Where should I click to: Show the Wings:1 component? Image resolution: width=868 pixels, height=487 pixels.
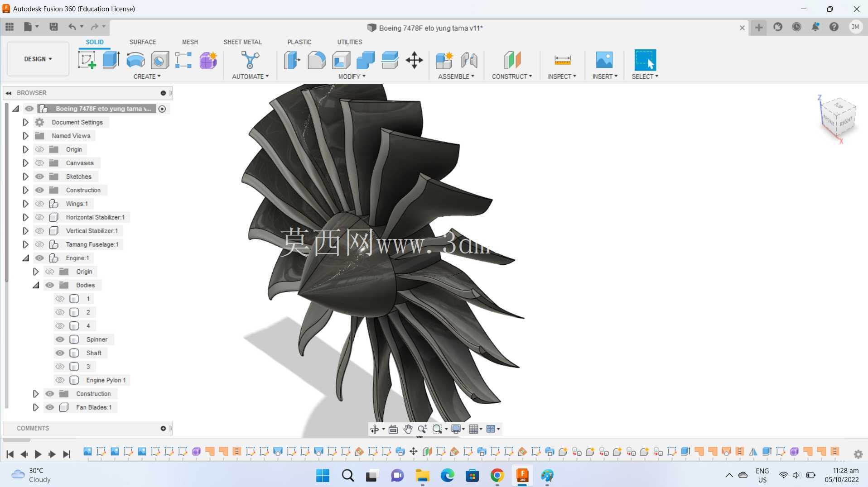(40, 204)
